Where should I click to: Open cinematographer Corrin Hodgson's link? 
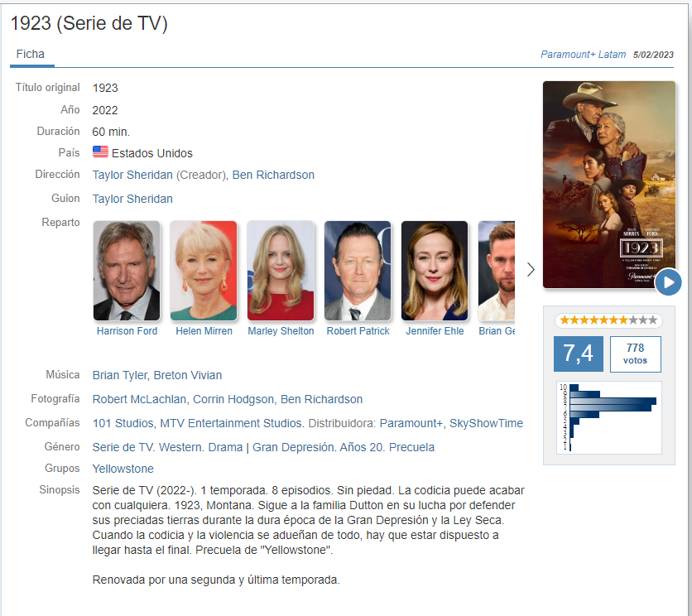[x=233, y=399]
